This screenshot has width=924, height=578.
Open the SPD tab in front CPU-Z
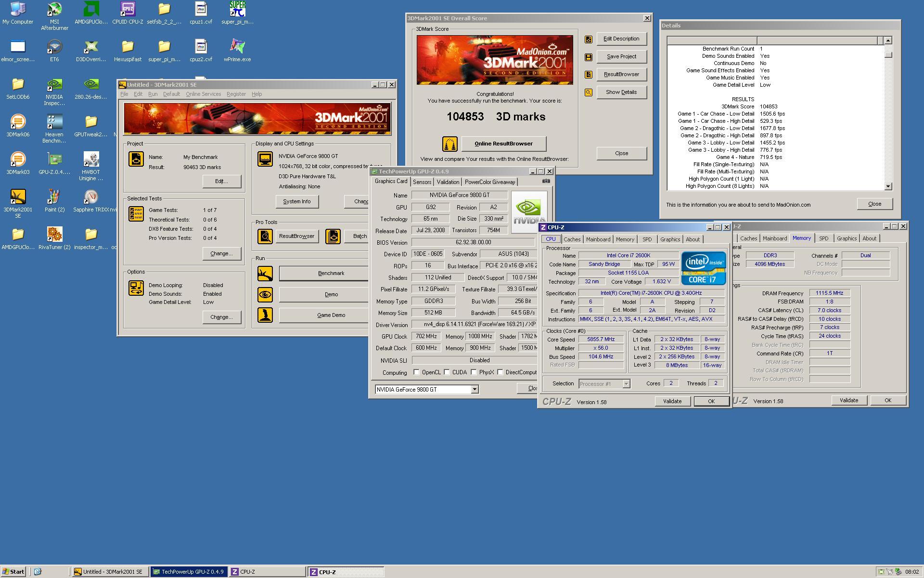point(647,239)
